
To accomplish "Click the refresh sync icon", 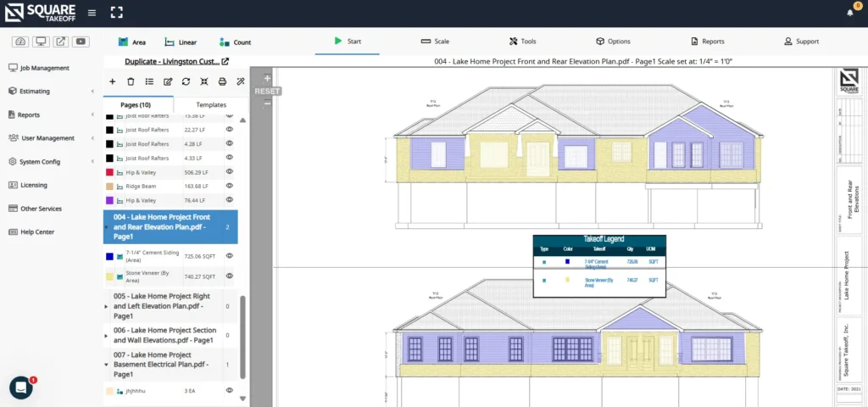I will coord(186,81).
